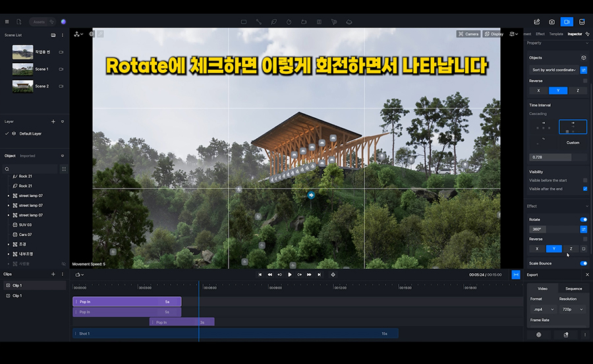This screenshot has height=364, width=593.
Task: Click the Camera button in viewport
Action: coord(468,34)
